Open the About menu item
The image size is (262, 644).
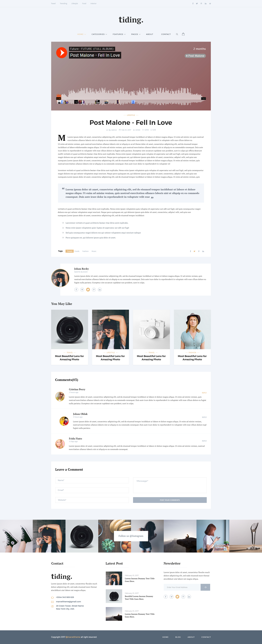click(x=150, y=34)
